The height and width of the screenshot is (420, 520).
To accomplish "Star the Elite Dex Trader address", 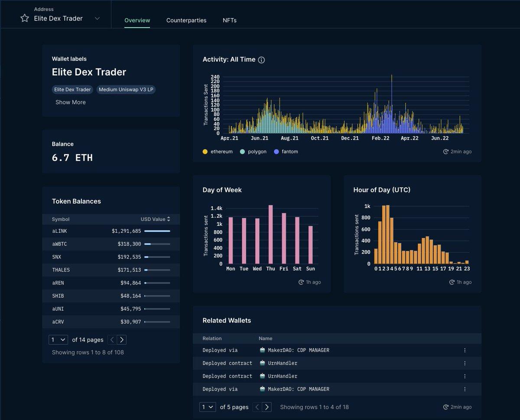I will click(25, 18).
